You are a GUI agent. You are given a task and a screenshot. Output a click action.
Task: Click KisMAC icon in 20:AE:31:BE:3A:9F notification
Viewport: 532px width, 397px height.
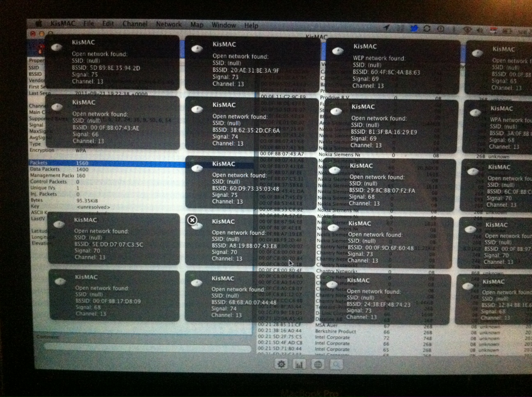197,49
